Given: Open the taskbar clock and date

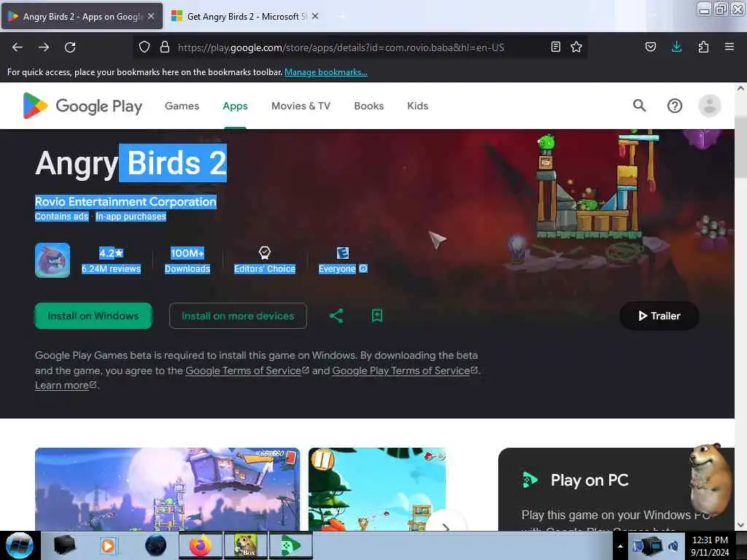Looking at the screenshot, I should point(710,546).
